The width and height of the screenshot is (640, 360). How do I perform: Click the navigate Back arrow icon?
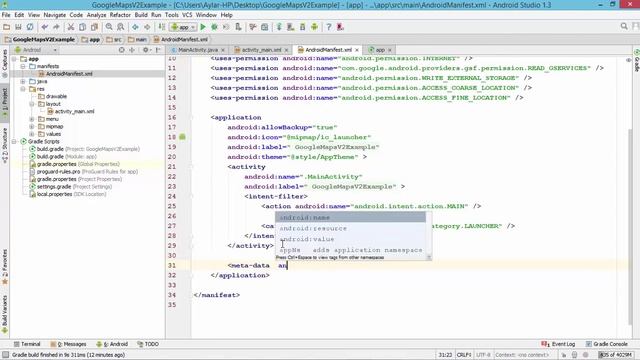(x=135, y=27)
